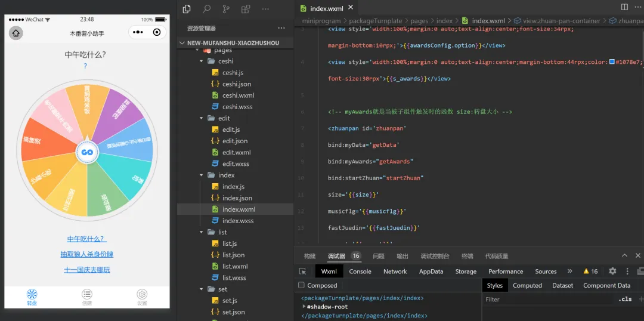Image resolution: width=644 pixels, height=321 pixels.
Task: Close the bottom debug panel
Action: click(x=638, y=255)
